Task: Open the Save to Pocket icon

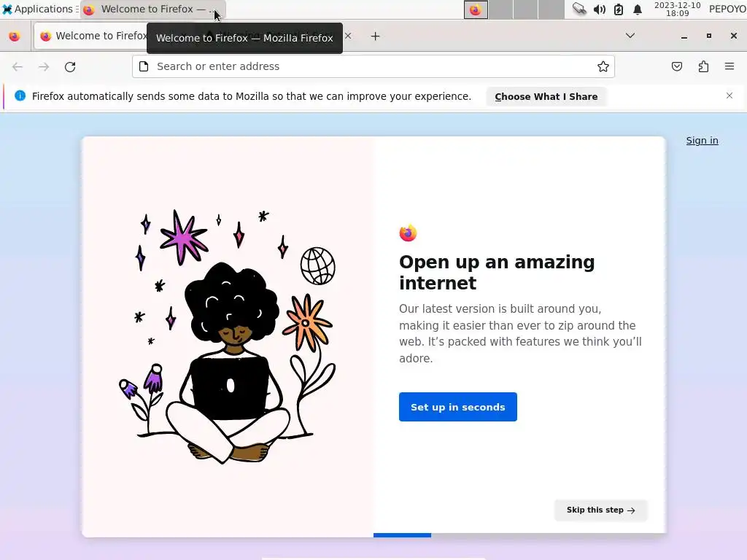Action: tap(677, 66)
